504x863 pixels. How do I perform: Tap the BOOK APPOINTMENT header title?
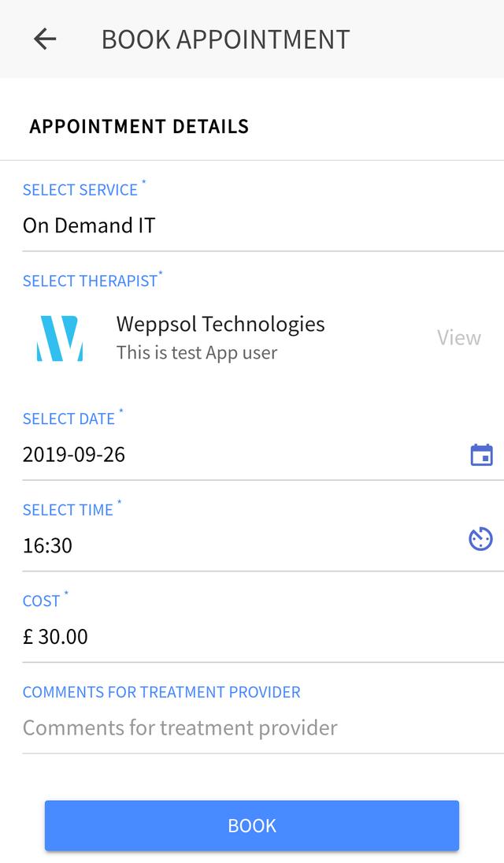point(225,39)
